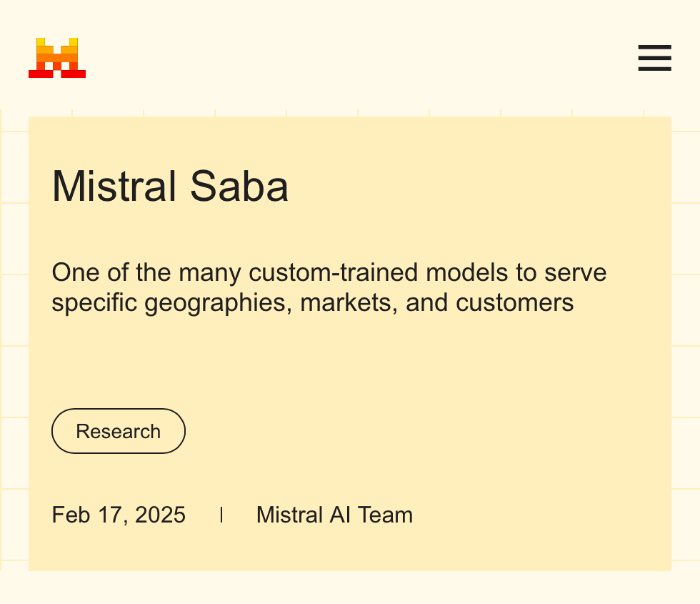Click the word "Mistral" in the headline
Viewport: 700px width, 604px height.
click(114, 187)
